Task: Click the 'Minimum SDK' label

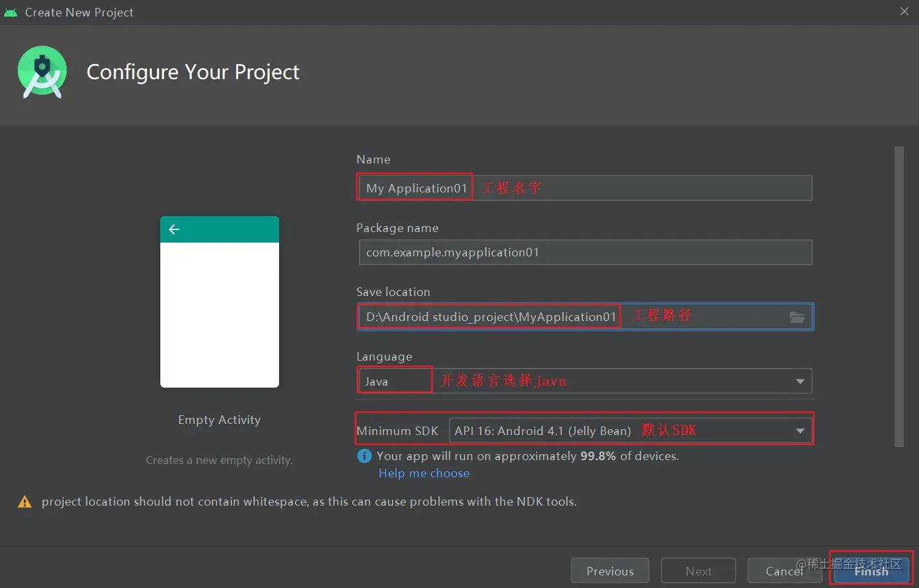Action: point(397,431)
